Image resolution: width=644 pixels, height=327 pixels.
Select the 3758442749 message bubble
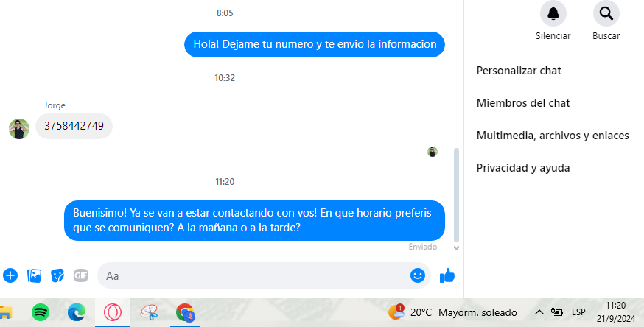tap(74, 126)
